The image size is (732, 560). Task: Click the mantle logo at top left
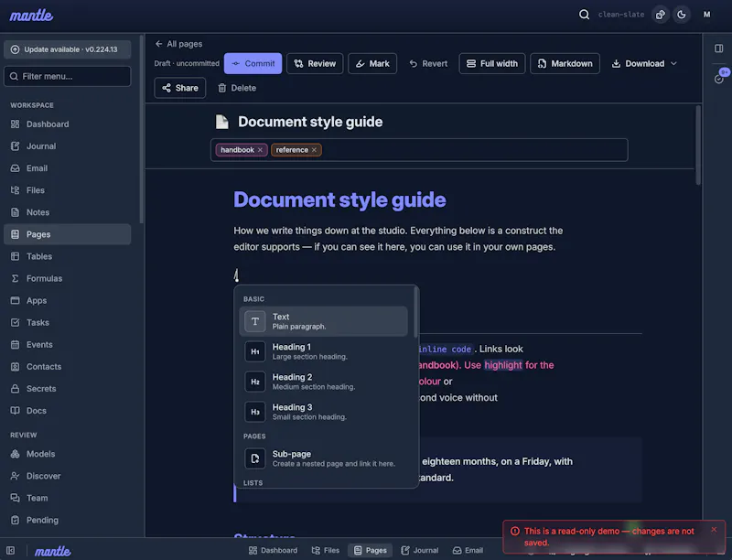click(31, 16)
